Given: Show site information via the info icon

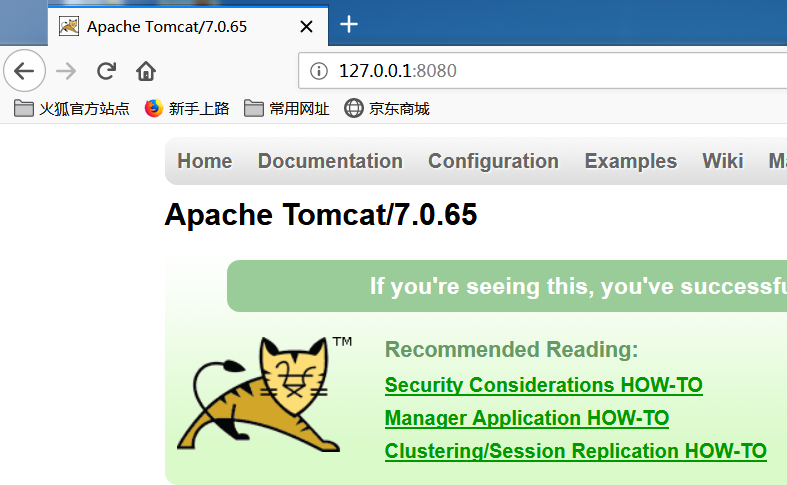Looking at the screenshot, I should [319, 71].
